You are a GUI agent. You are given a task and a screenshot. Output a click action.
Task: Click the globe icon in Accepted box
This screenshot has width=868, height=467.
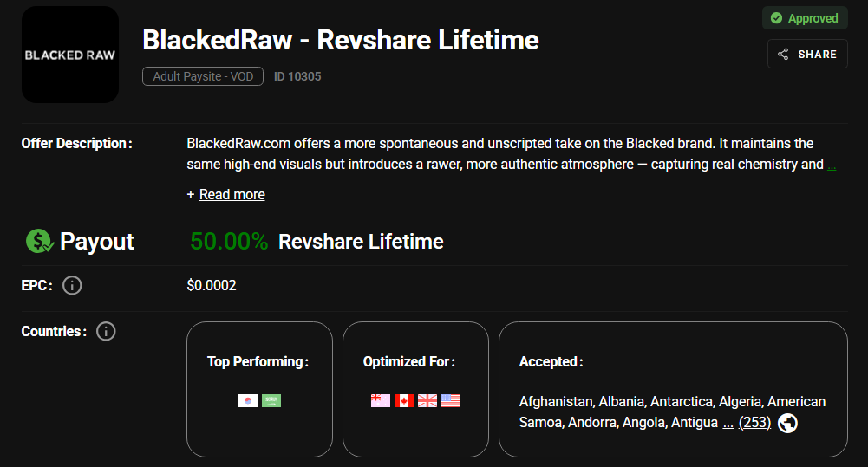[x=787, y=424]
